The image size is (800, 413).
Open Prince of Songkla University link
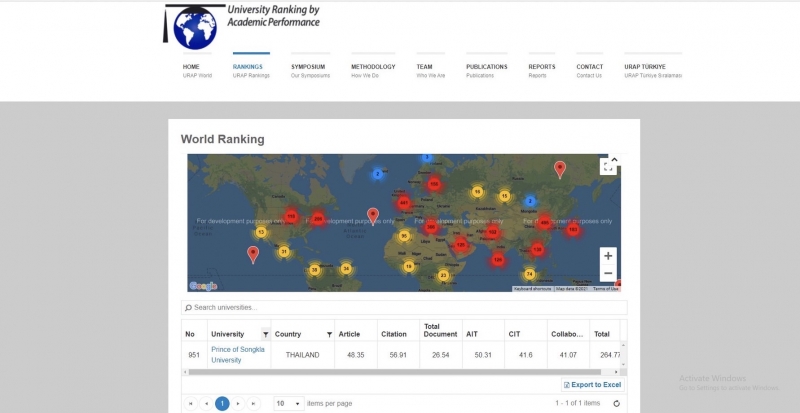[238, 355]
